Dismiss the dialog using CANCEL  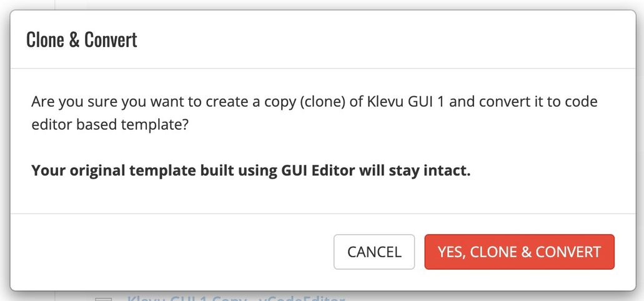pos(374,252)
